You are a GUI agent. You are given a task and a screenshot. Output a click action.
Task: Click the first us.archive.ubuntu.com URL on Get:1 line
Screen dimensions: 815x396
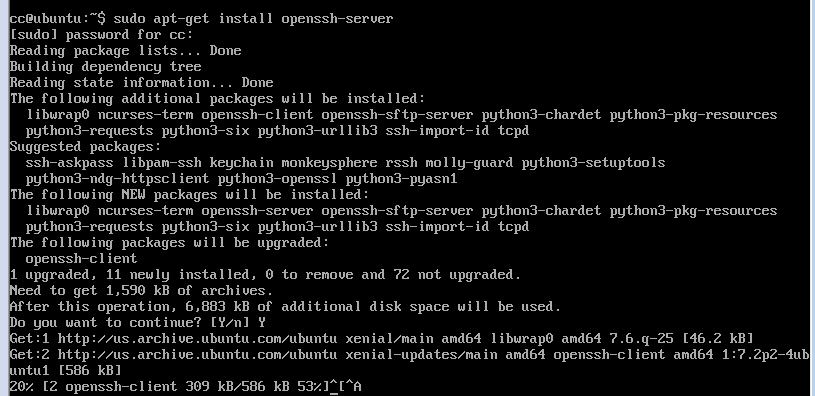click(x=197, y=339)
